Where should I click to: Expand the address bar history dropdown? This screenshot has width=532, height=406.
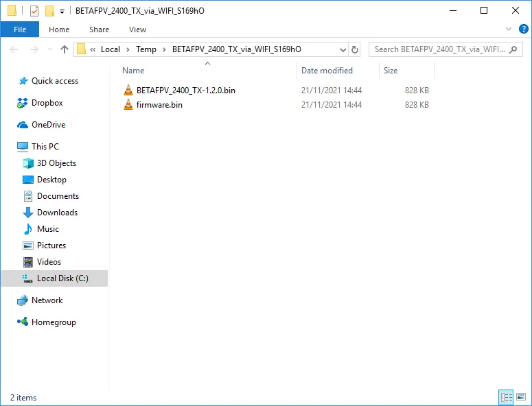[x=343, y=50]
